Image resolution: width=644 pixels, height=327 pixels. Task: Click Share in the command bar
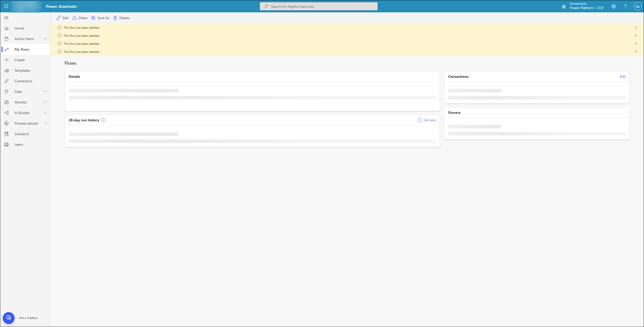tap(80, 18)
